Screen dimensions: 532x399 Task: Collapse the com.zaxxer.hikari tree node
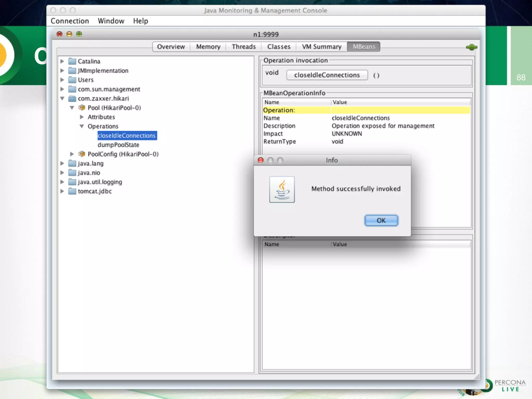(x=62, y=99)
